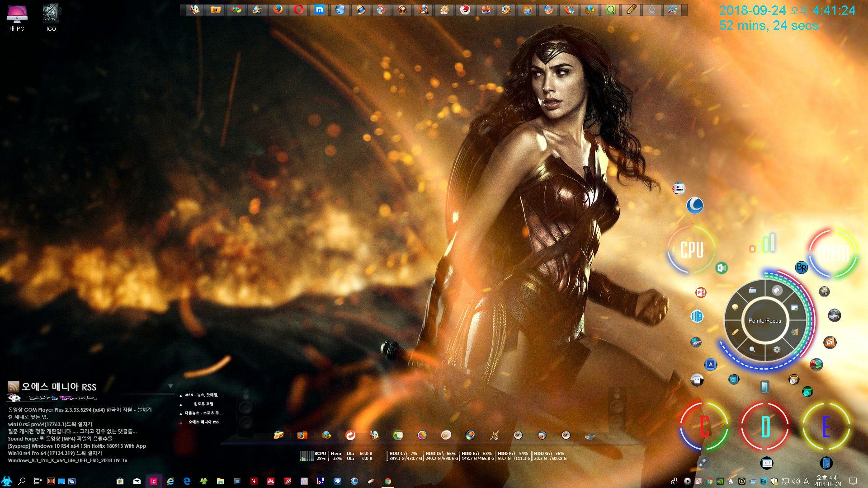The width and height of the screenshot is (868, 488).
Task: Open the Adobe Bridge Br icon
Action: point(802,267)
